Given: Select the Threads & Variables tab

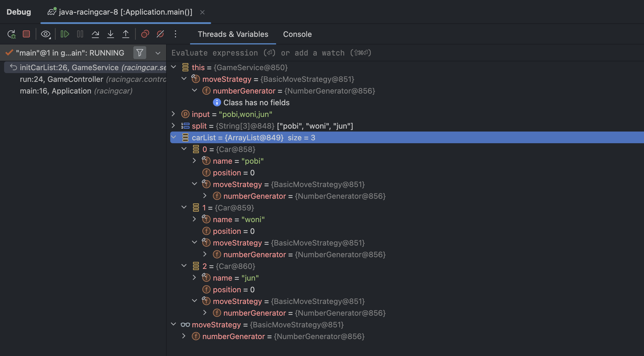Looking at the screenshot, I should (233, 34).
